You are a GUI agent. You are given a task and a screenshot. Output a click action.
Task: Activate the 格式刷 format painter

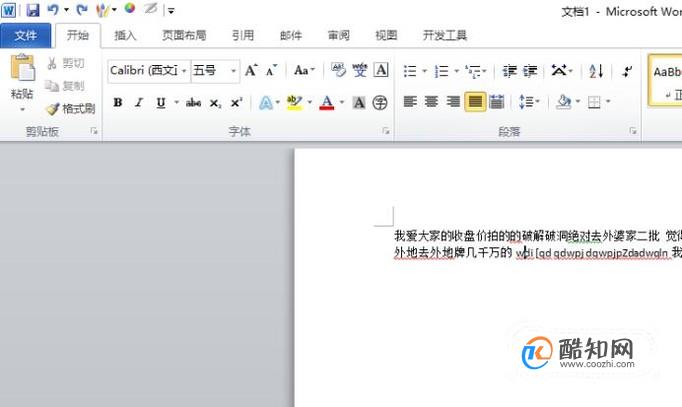tap(71, 109)
